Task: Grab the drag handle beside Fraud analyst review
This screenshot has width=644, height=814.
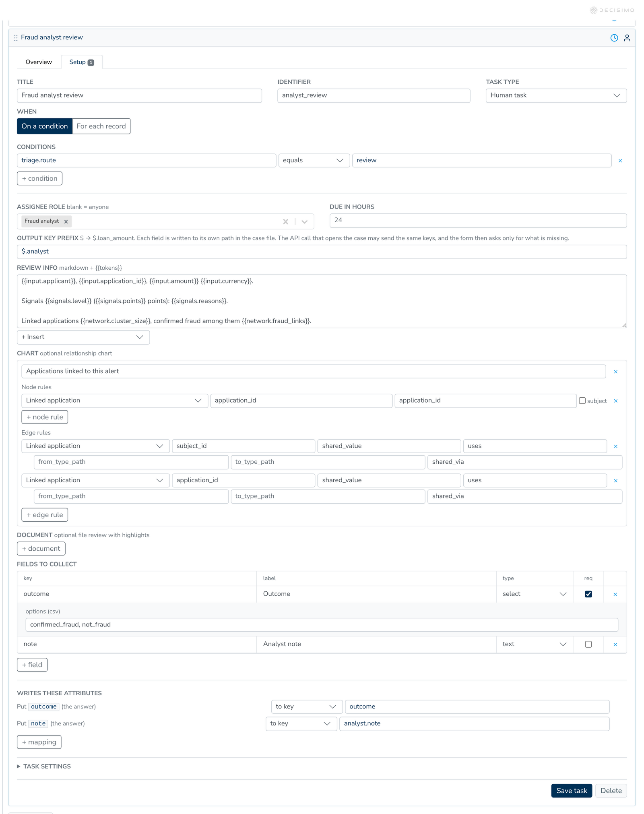Action: (16, 37)
